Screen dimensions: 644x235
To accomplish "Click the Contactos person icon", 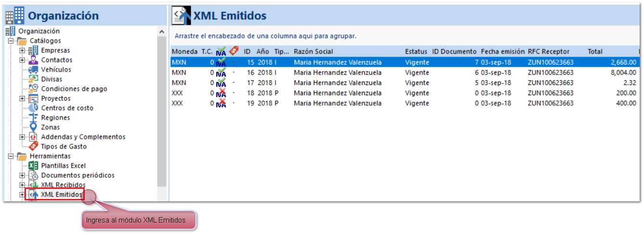I will 33,60.
